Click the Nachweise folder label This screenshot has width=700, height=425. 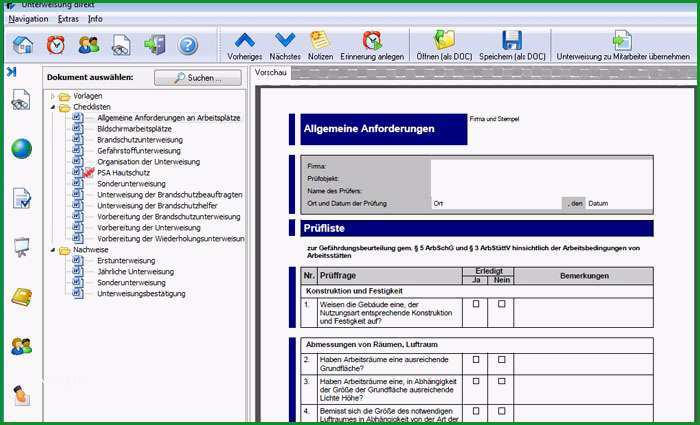91,250
